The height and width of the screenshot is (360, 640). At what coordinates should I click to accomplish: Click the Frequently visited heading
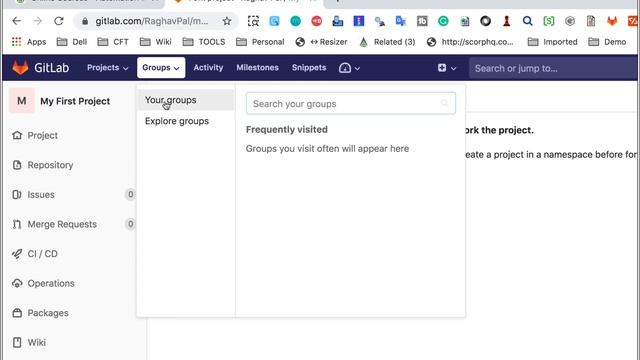(287, 129)
